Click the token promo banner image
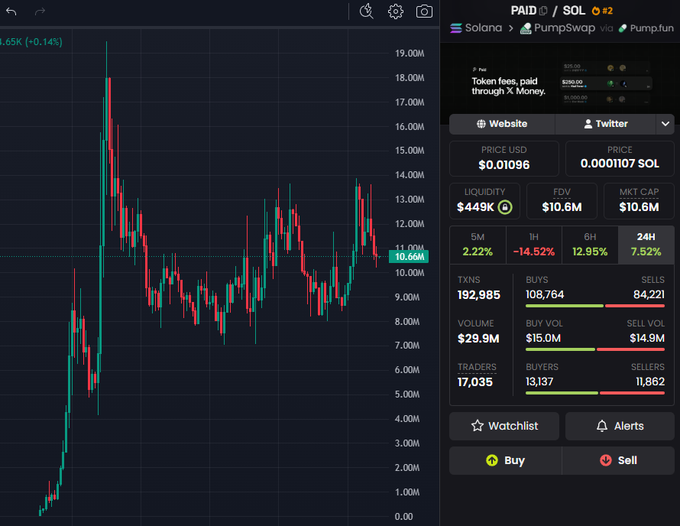Image resolution: width=680 pixels, height=526 pixels. [559, 85]
